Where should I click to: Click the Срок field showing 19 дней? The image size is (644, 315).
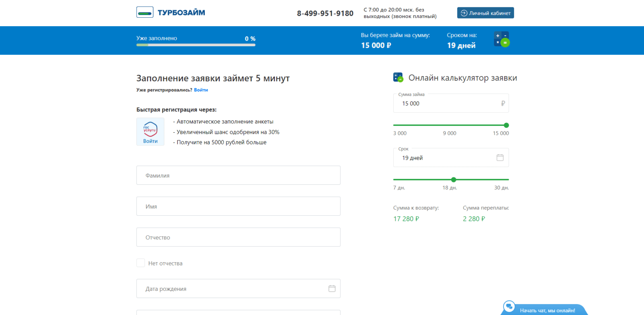pos(451,158)
